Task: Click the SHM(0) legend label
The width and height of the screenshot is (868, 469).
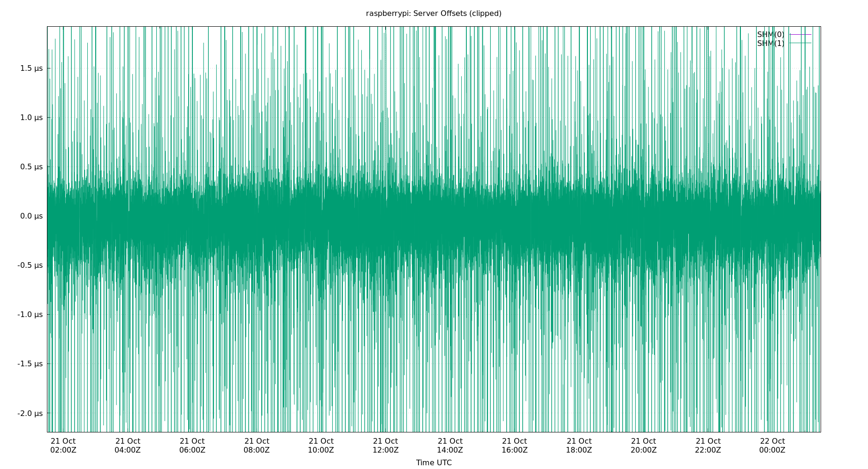Action: coord(770,35)
